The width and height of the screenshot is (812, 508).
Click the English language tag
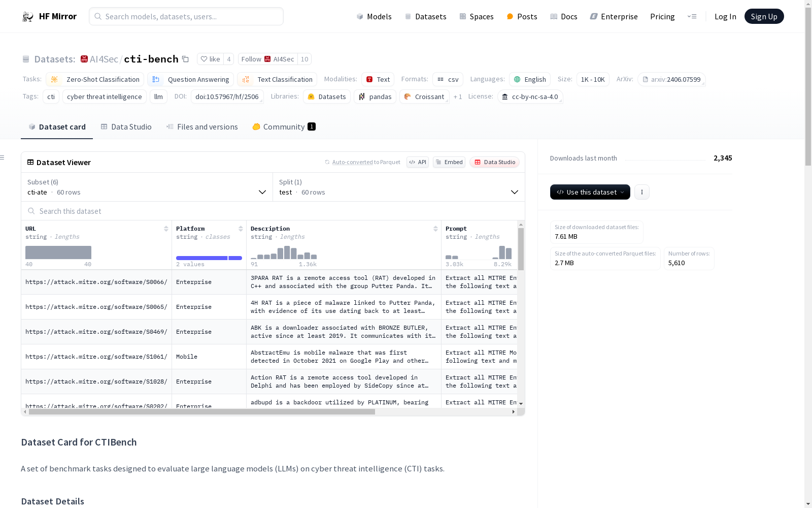[x=530, y=79]
